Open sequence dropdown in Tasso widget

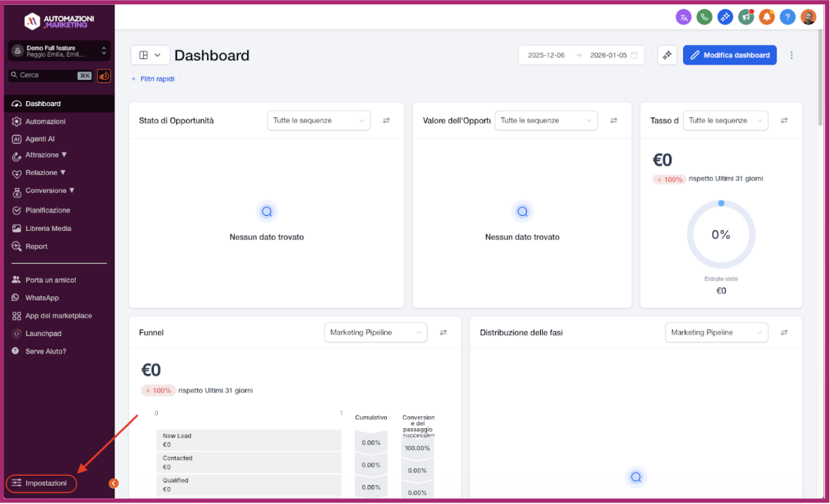725,121
